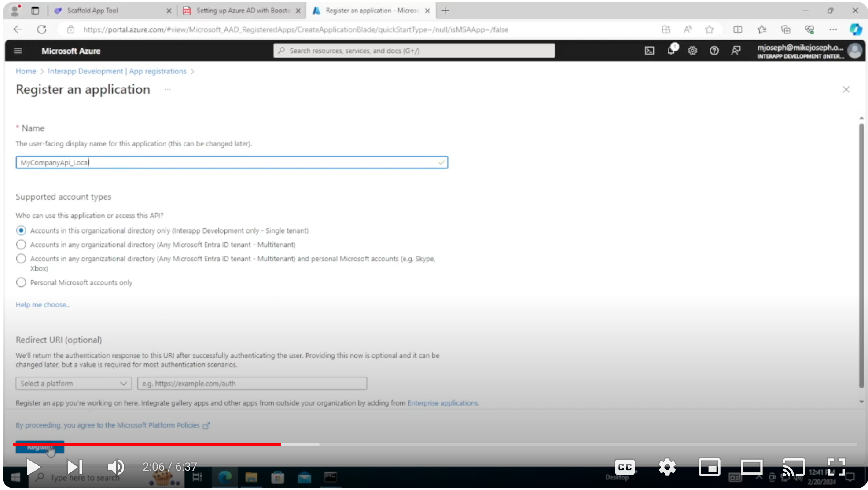
Task: Enter fullscreen video mode
Action: pyautogui.click(x=836, y=467)
